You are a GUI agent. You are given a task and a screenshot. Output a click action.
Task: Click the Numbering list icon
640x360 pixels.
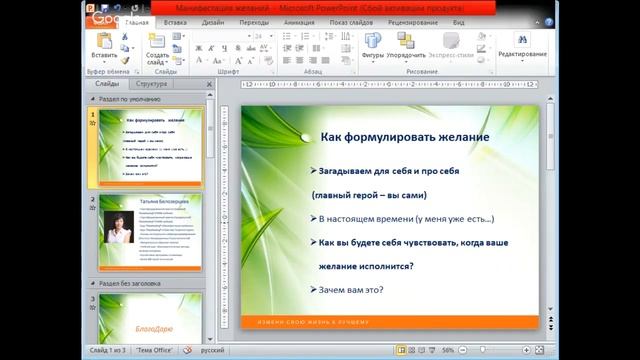[x=305, y=36]
